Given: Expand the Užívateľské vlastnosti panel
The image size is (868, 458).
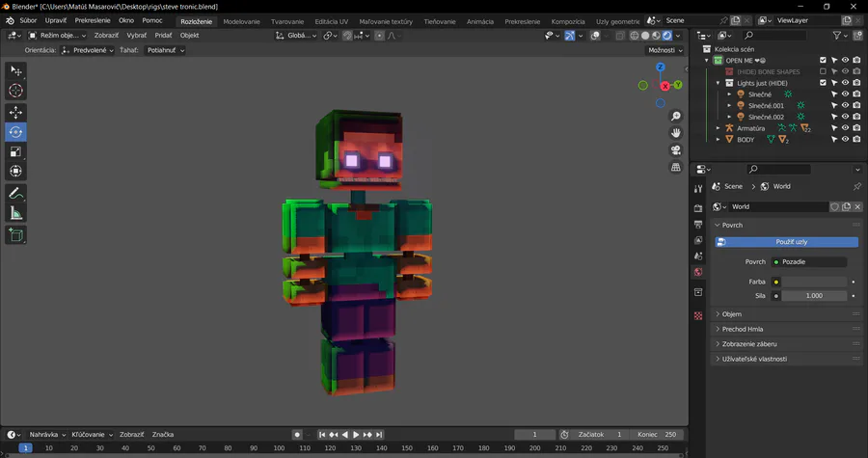Looking at the screenshot, I should (786, 359).
